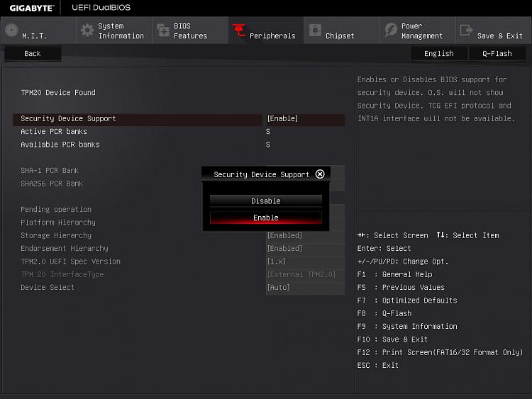Click the Power Management leaf icon

pyautogui.click(x=391, y=30)
